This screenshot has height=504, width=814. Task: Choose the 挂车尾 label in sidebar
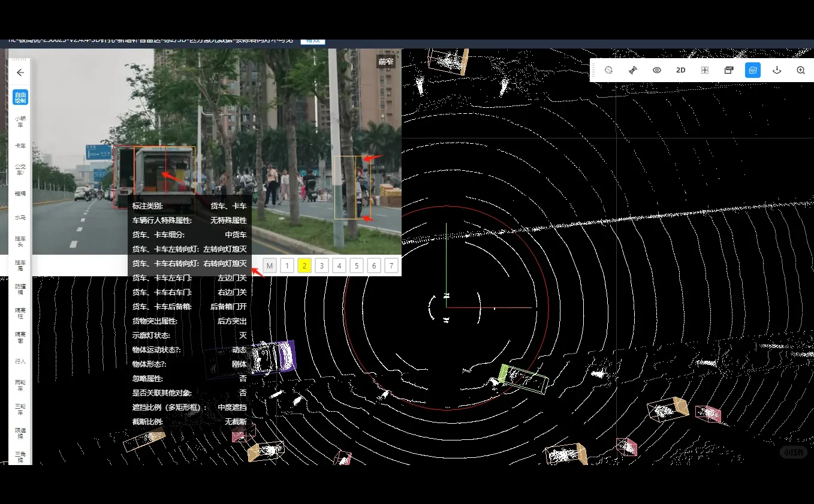point(20,265)
